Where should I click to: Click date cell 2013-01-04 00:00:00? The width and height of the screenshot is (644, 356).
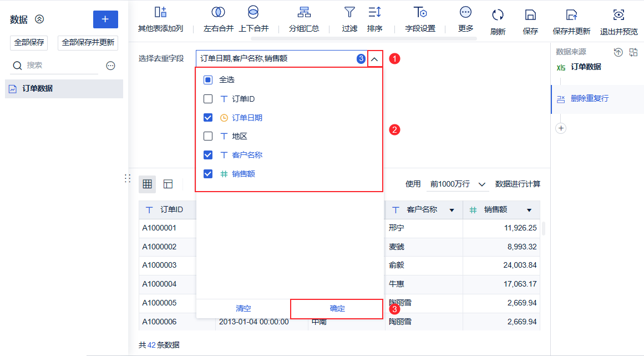click(x=254, y=322)
